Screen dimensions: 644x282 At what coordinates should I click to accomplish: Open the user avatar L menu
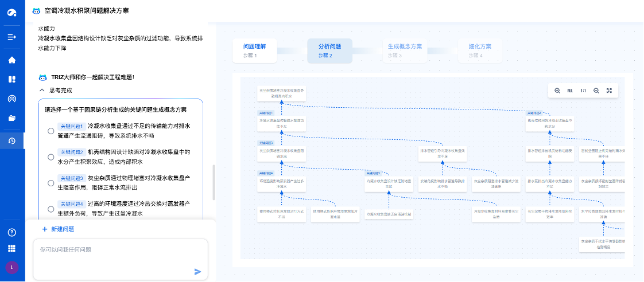click(12, 267)
